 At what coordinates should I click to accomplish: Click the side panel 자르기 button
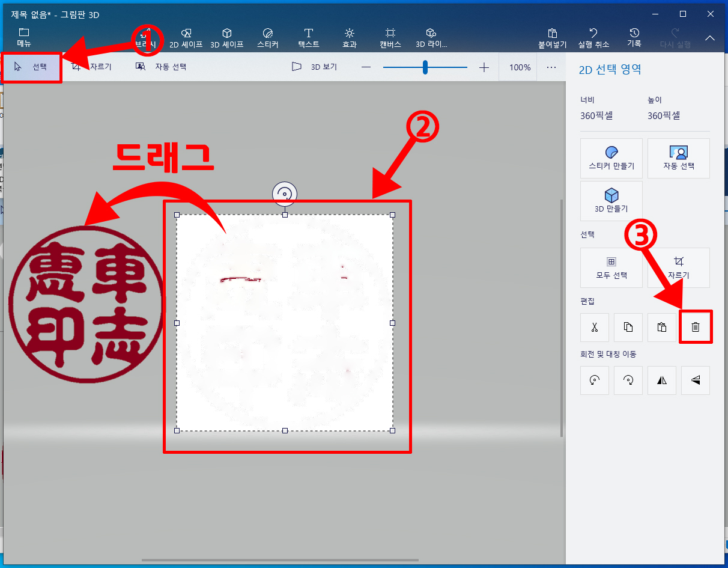[679, 267]
